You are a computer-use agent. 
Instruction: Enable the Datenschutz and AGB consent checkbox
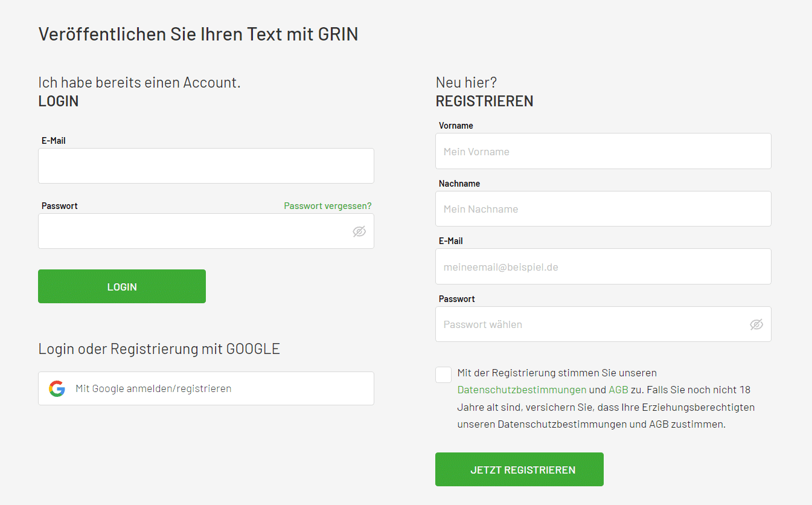[443, 375]
